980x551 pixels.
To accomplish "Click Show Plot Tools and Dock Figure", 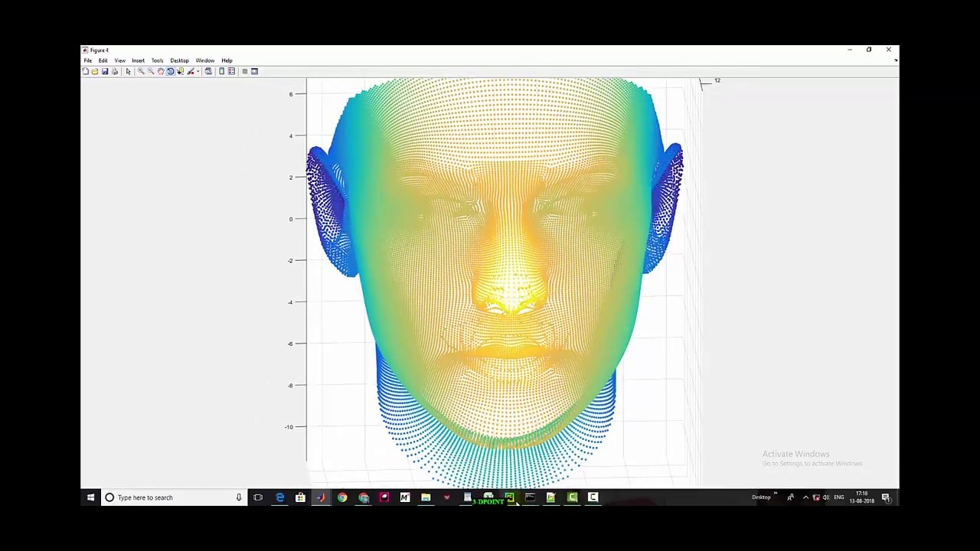I will pyautogui.click(x=254, y=71).
